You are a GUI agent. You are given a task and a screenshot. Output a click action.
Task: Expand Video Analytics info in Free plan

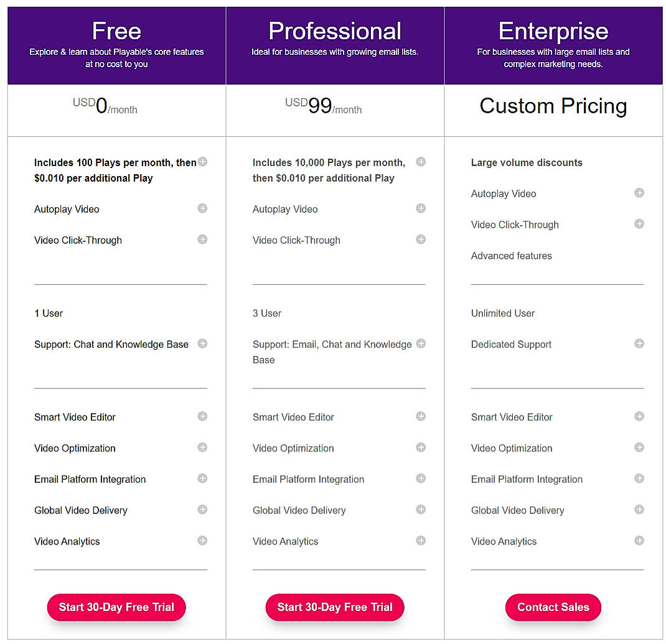pos(202,541)
